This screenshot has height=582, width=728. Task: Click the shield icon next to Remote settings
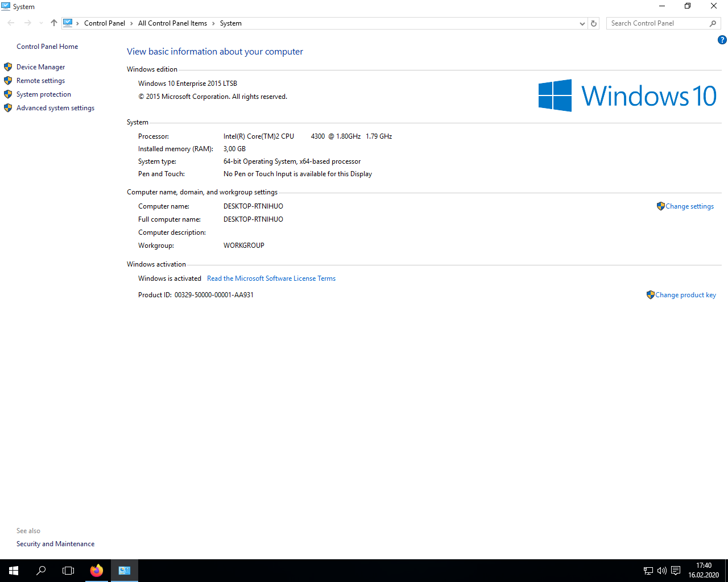coord(8,81)
